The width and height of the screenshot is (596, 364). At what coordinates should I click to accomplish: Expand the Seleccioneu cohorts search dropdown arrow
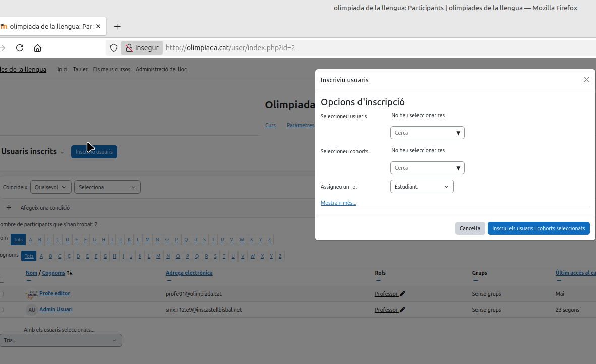tap(458, 168)
